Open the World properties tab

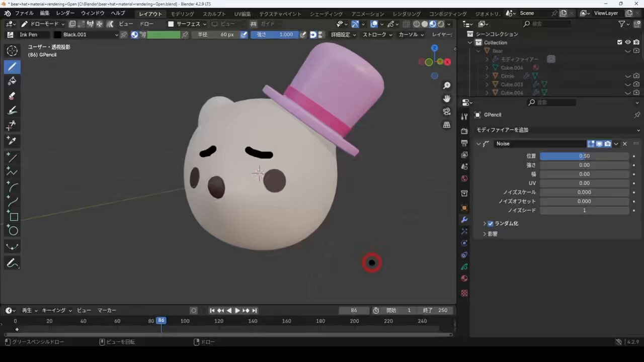point(464,178)
